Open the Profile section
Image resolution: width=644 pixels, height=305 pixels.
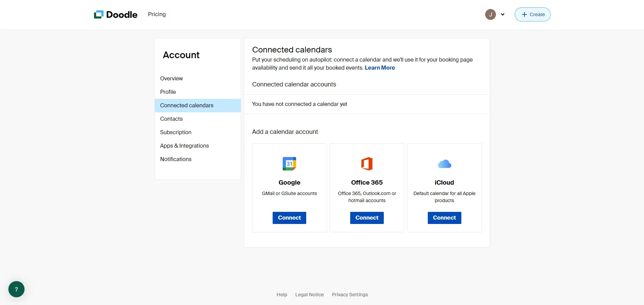198,92
